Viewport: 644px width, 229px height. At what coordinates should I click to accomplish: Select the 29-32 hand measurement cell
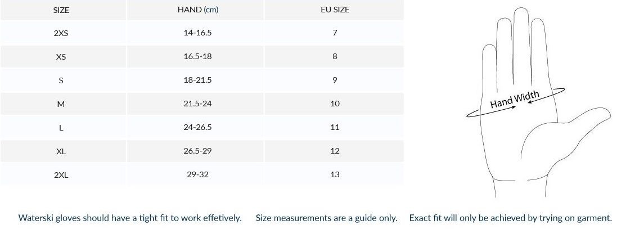tap(197, 174)
